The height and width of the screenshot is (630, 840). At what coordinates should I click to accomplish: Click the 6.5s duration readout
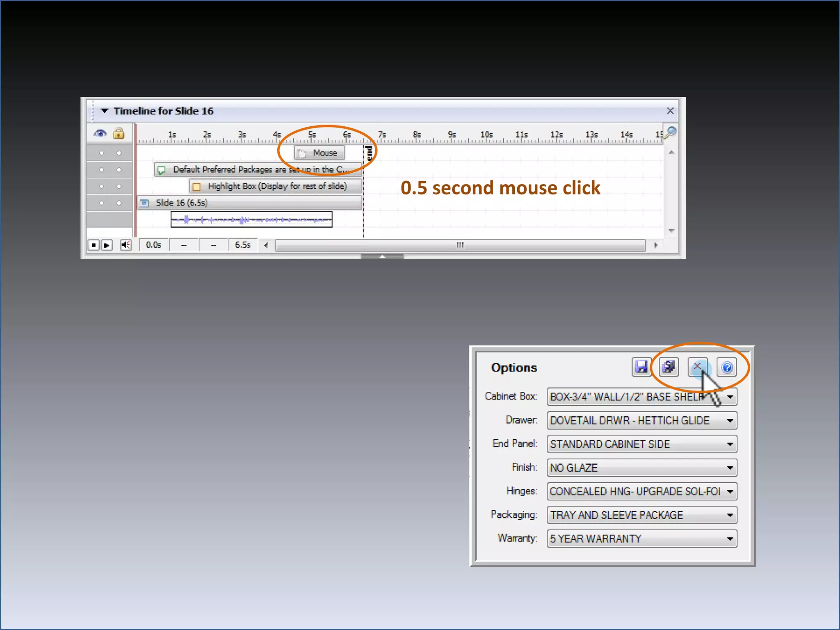[x=243, y=245]
